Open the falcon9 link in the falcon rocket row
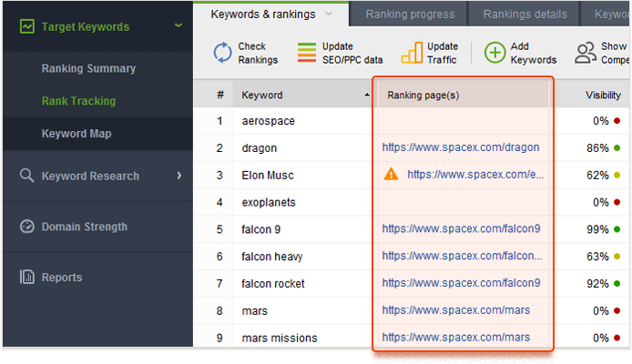632x364 pixels. [461, 283]
